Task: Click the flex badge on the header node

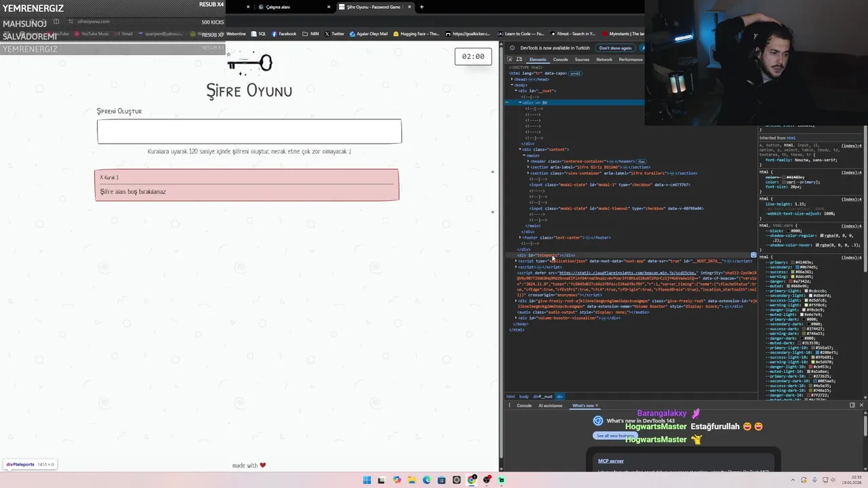Action: 641,161
